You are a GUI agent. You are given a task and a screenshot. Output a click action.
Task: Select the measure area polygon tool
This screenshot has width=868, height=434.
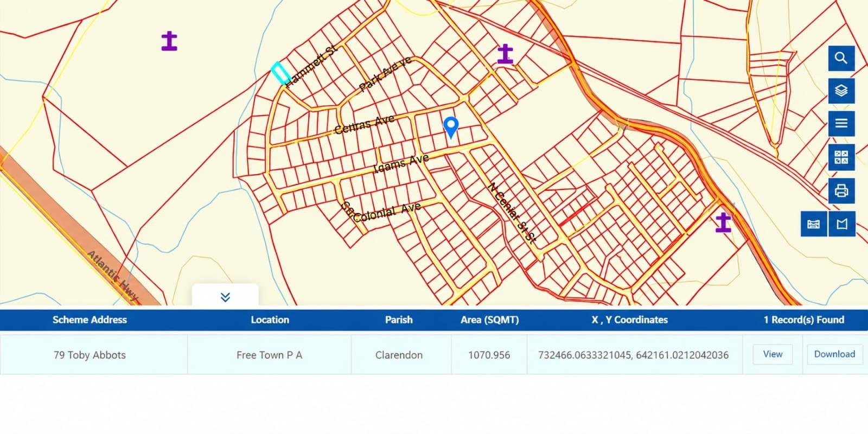[x=842, y=224]
